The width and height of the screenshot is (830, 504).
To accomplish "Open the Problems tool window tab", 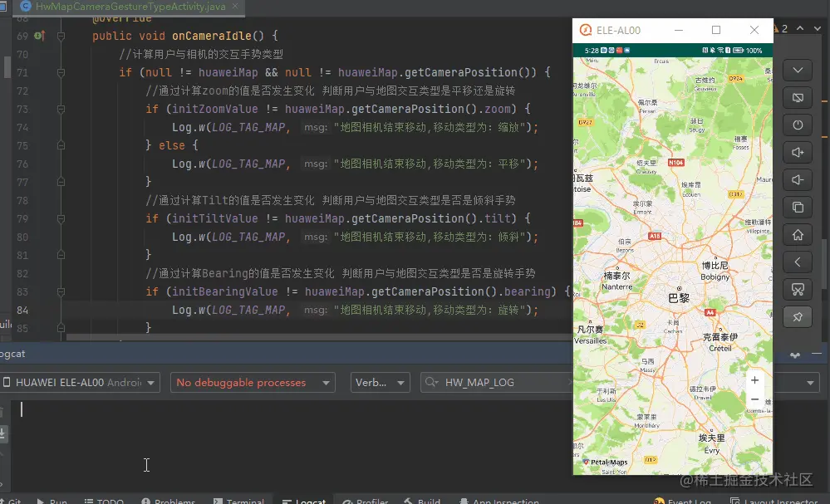I will [169, 501].
